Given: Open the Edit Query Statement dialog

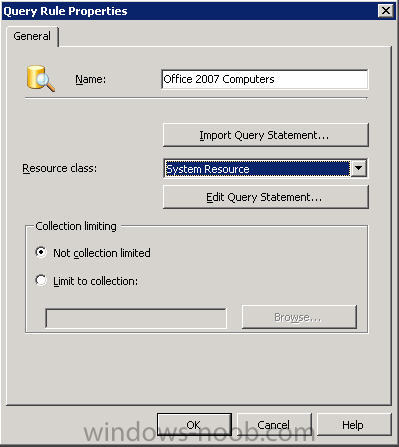Looking at the screenshot, I should click(x=266, y=197).
